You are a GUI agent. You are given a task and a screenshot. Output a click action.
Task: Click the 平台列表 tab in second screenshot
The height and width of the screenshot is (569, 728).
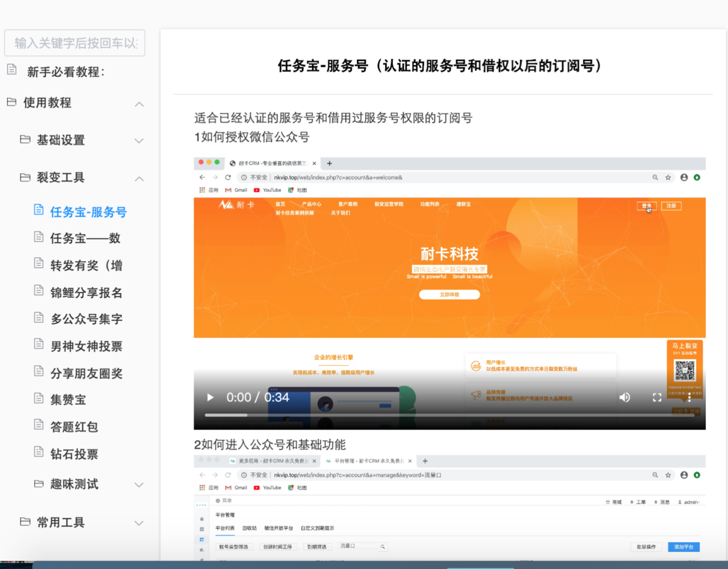click(x=225, y=528)
